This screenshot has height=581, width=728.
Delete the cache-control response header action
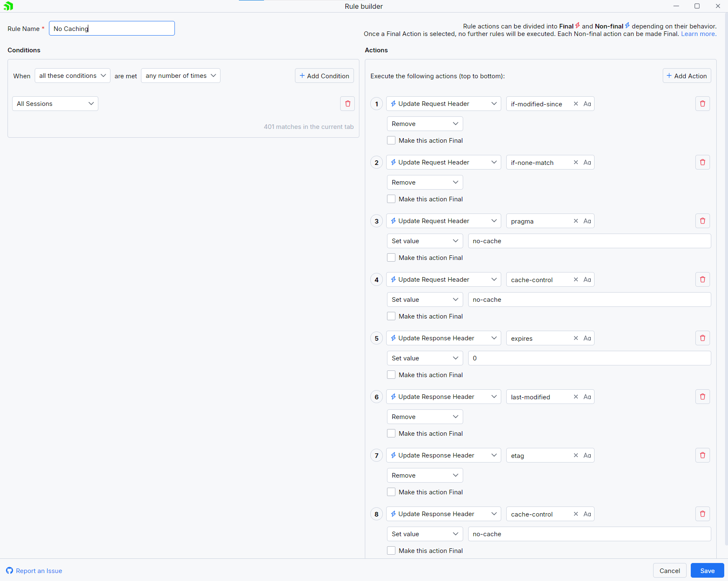702,514
